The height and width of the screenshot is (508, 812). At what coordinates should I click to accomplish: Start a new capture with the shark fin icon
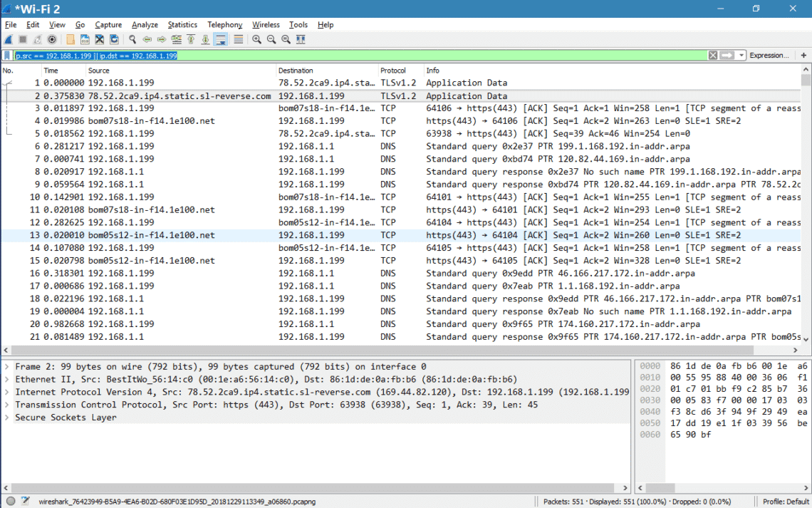[9, 39]
